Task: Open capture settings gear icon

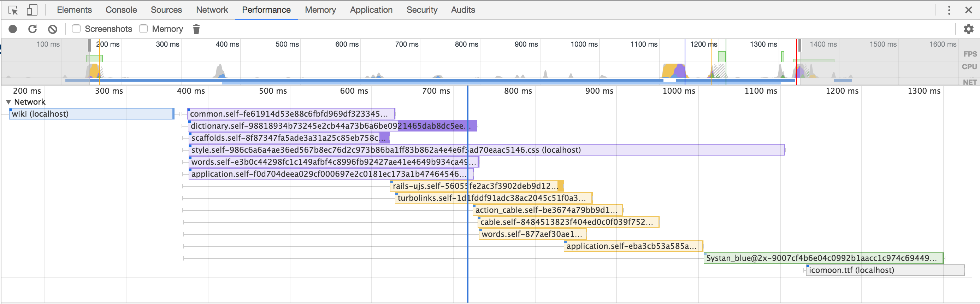Action: [x=968, y=29]
